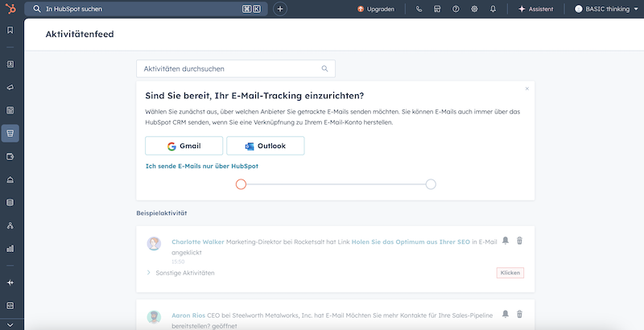This screenshot has width=644, height=330.
Task: Open the bookmarks icon in the sidebar
Action: tap(10, 31)
